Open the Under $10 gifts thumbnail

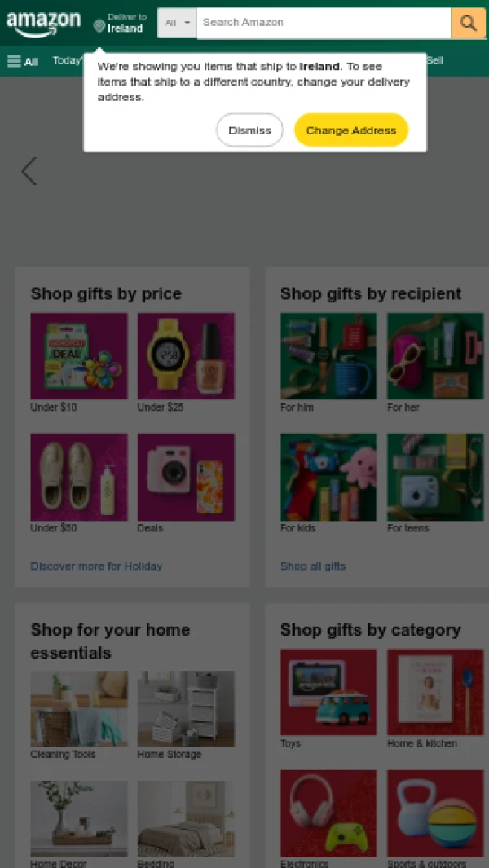point(79,356)
